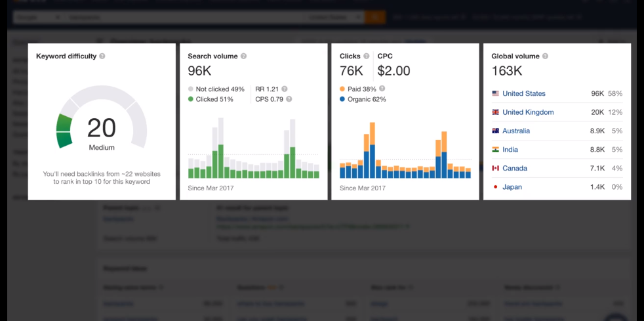Click the India country link
Image resolution: width=644 pixels, height=321 pixels.
pos(510,150)
